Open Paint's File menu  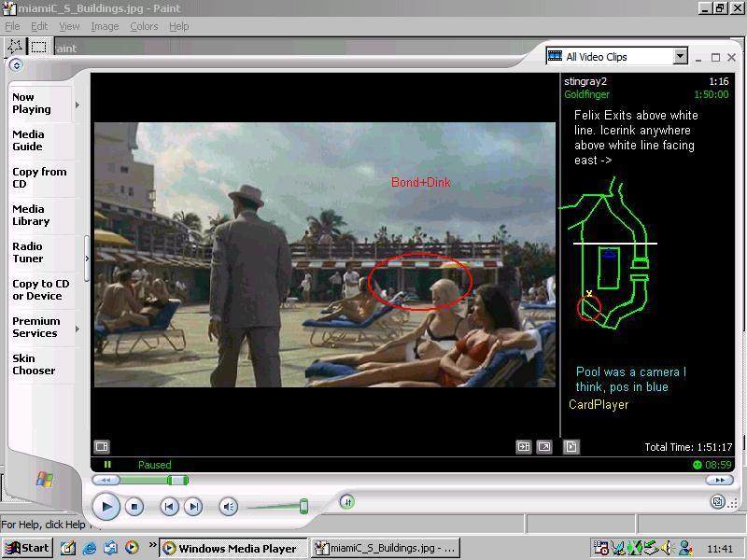pos(12,27)
